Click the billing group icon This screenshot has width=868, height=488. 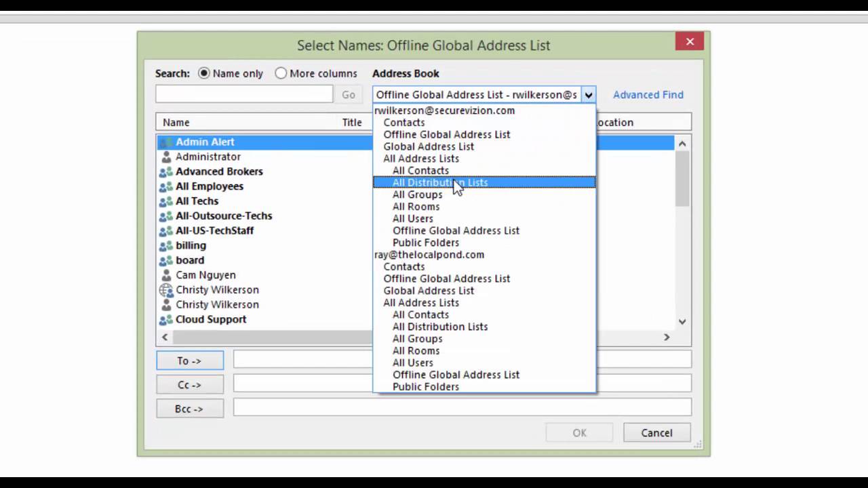tap(165, 245)
